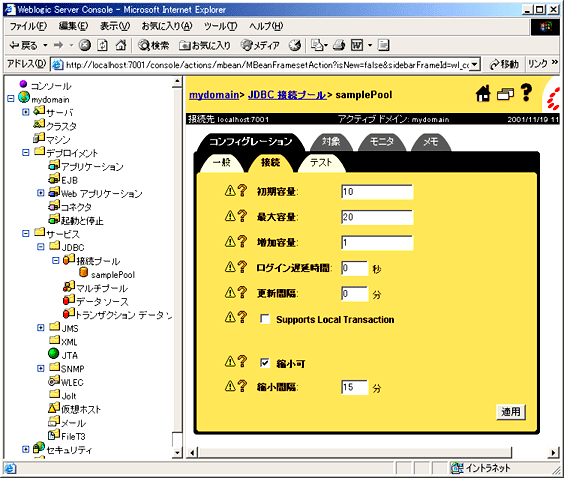The image size is (564, 478).
Task: Open the ファイル(F) menu
Action: click(x=28, y=26)
